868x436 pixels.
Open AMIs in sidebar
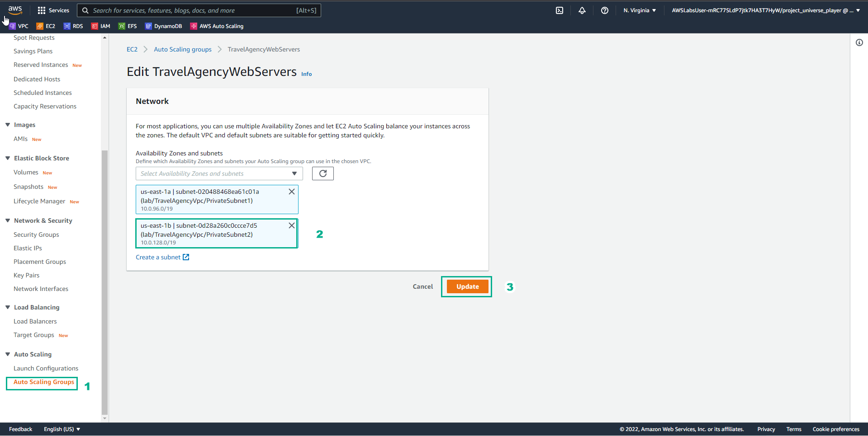point(20,139)
